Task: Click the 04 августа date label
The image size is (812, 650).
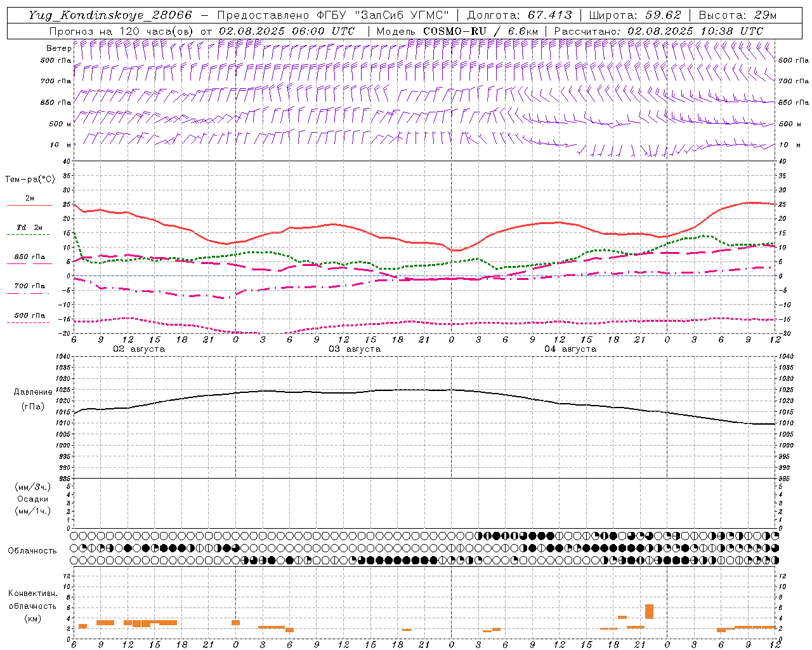Action: click(x=570, y=349)
